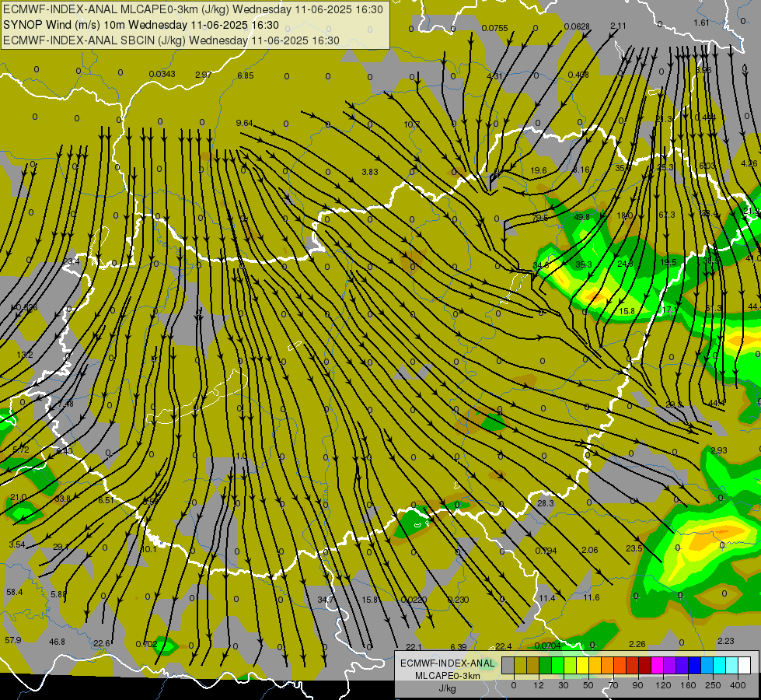Select the pure blue legend swatch
Screen dimensions: 761x700
pos(694,666)
